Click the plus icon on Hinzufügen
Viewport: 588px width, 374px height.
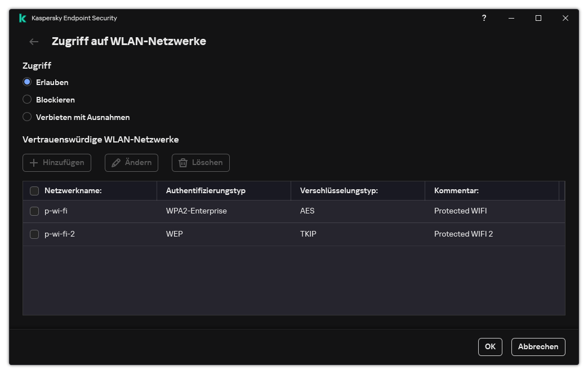[x=34, y=163]
